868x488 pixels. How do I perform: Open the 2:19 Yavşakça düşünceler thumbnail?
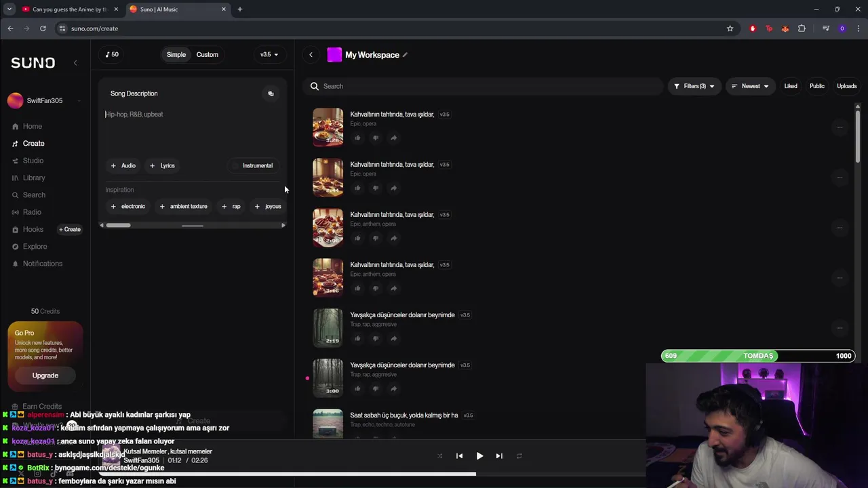click(328, 328)
